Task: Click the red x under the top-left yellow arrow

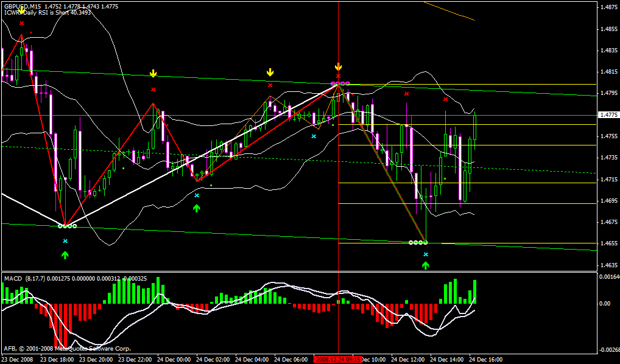Action: click(21, 23)
